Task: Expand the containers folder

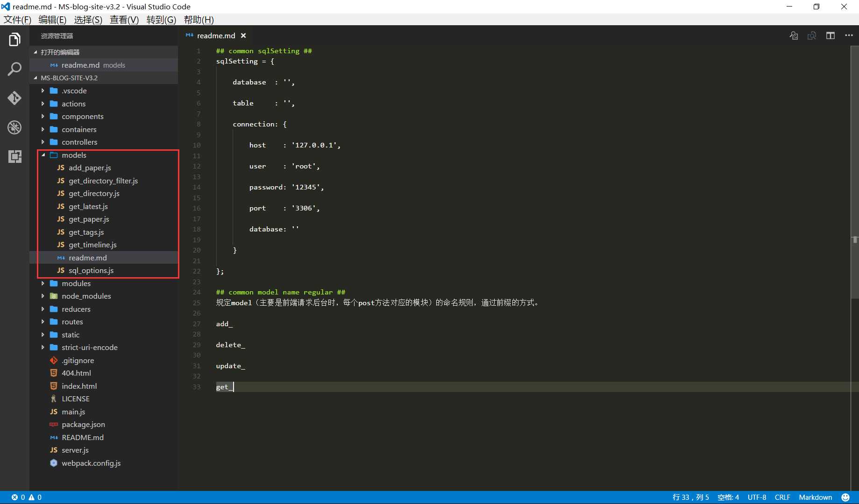Action: coord(43,129)
